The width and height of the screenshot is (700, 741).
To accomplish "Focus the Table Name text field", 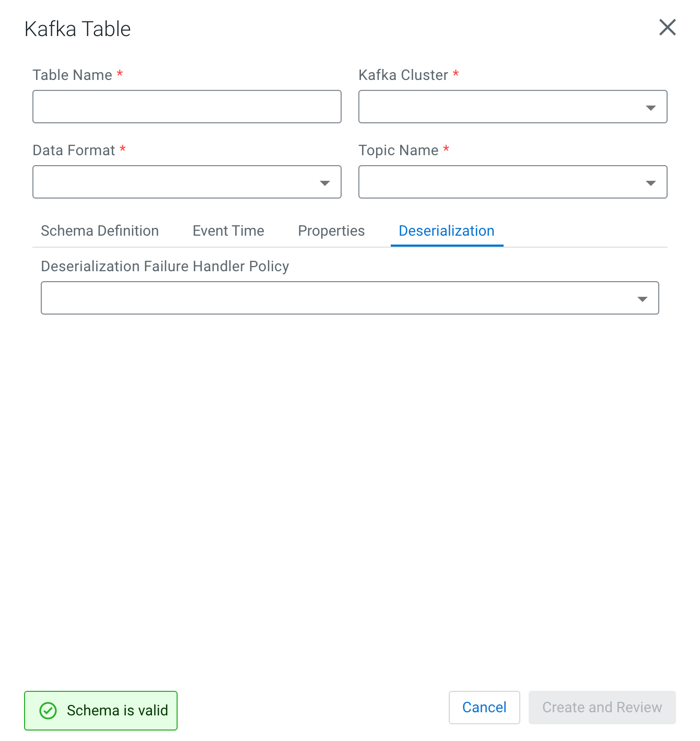I will [187, 107].
